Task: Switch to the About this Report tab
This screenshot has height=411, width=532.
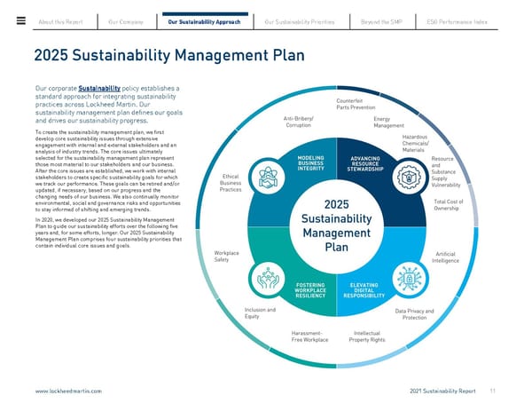Action: point(64,20)
